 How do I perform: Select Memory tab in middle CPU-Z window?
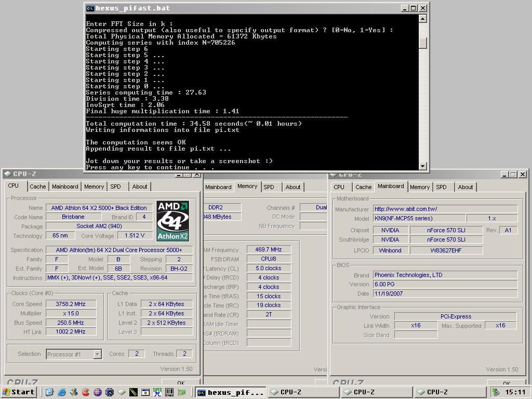click(x=247, y=187)
